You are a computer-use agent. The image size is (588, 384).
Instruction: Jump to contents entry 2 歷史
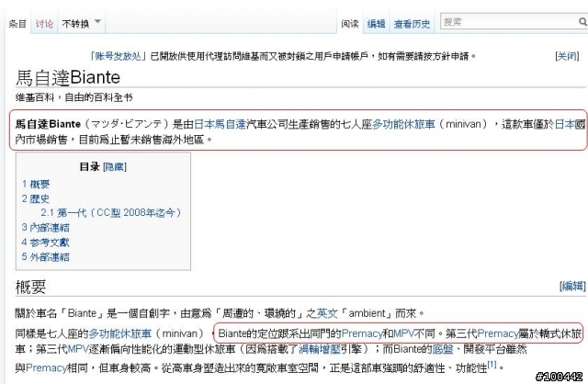(36, 198)
